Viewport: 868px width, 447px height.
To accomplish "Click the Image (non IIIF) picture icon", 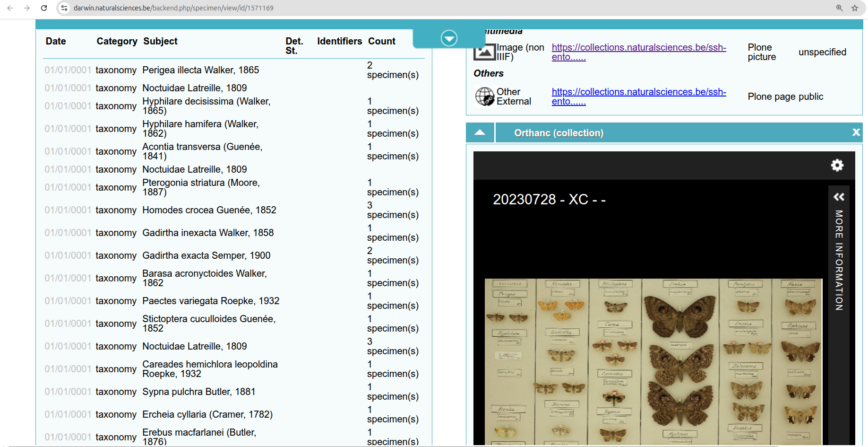I will tap(485, 52).
